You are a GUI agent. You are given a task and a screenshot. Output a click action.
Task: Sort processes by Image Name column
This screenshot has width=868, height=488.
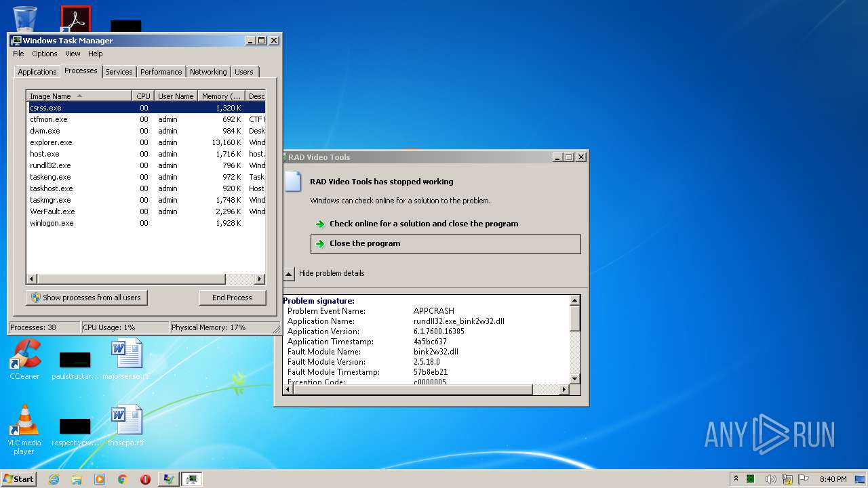pyautogui.click(x=79, y=96)
